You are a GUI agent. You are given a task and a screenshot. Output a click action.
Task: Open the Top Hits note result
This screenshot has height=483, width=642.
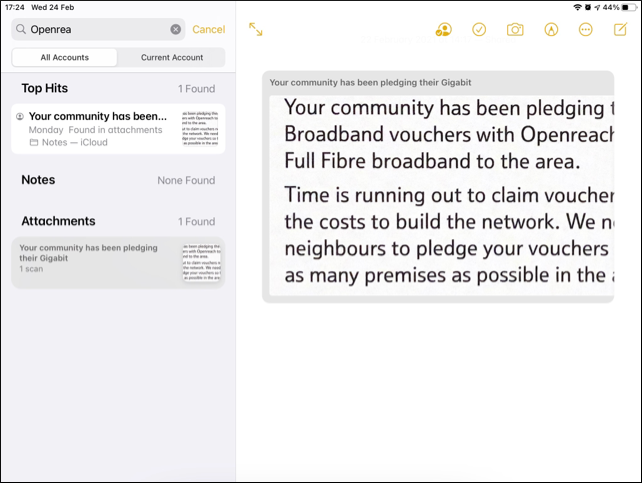coord(118,129)
